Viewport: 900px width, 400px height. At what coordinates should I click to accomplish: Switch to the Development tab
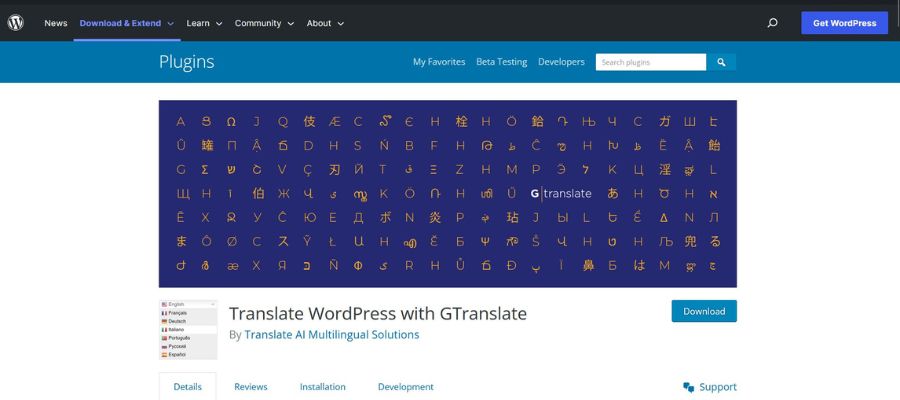click(x=406, y=387)
